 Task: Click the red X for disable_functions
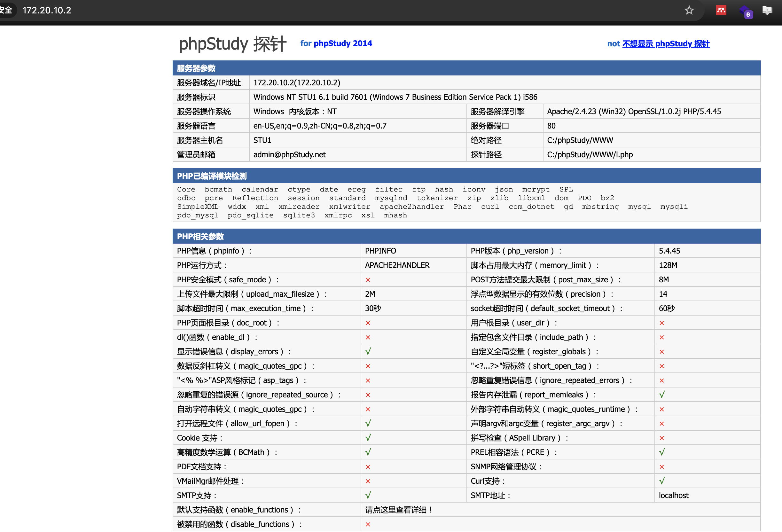[368, 524]
